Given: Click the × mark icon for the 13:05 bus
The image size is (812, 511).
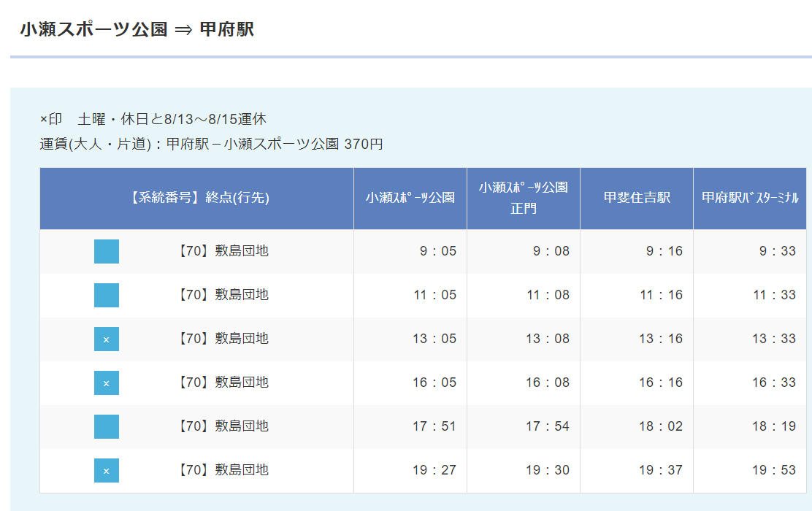Looking at the screenshot, I should pos(107,339).
